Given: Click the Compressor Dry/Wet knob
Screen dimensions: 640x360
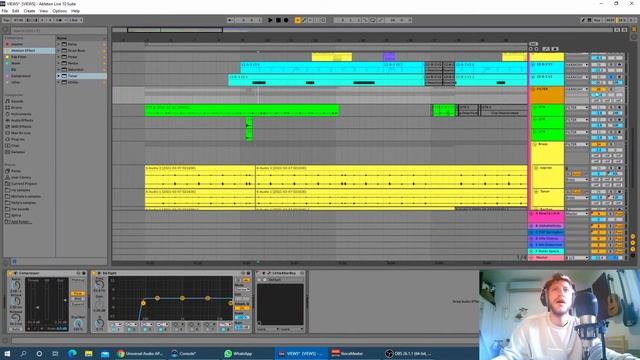Looking at the screenshot, I should [78, 323].
